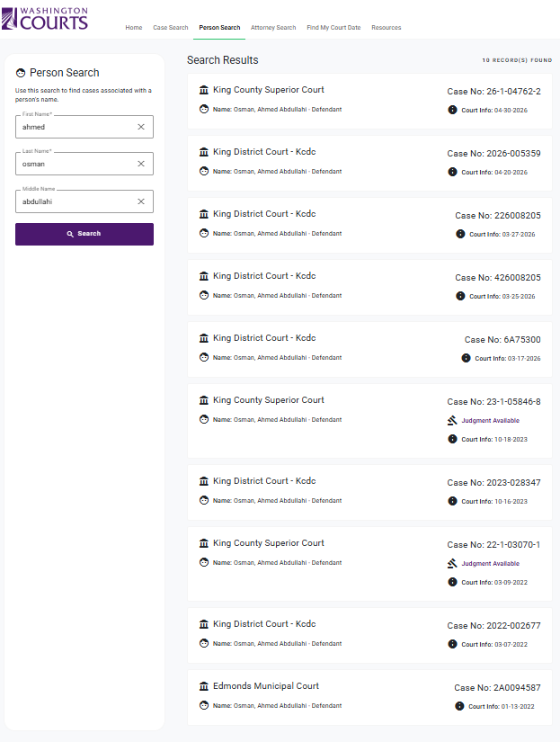Open Find My Court Date tab
The image size is (560, 742).
pyautogui.click(x=333, y=28)
